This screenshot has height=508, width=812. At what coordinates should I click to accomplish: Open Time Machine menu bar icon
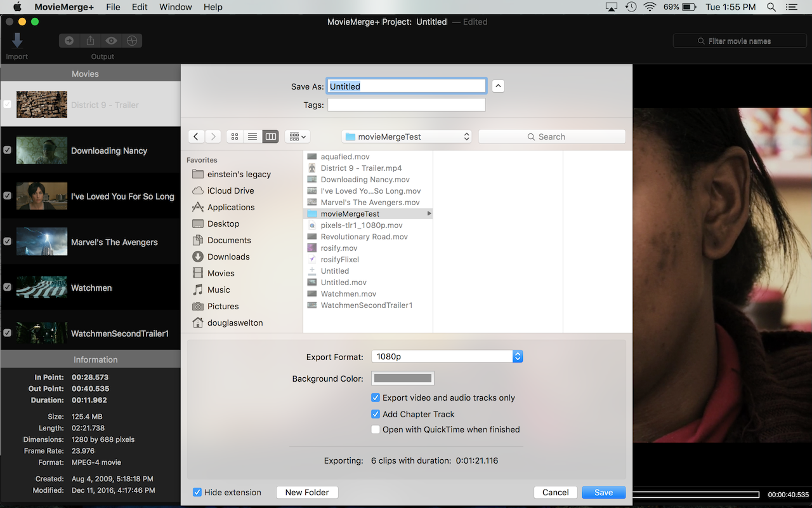631,7
